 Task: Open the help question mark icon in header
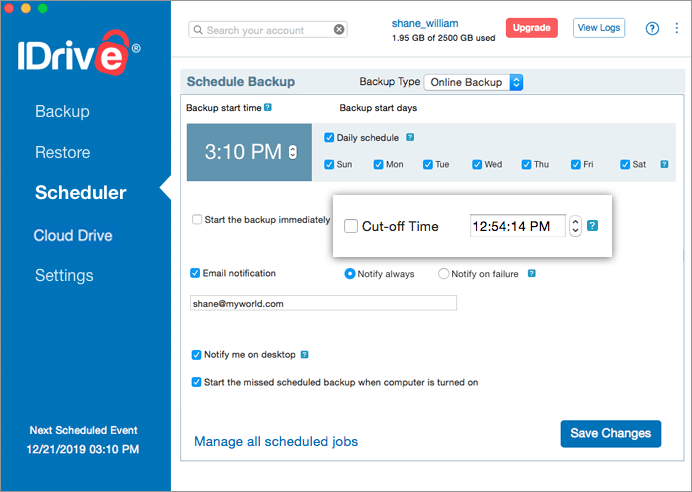pos(652,29)
